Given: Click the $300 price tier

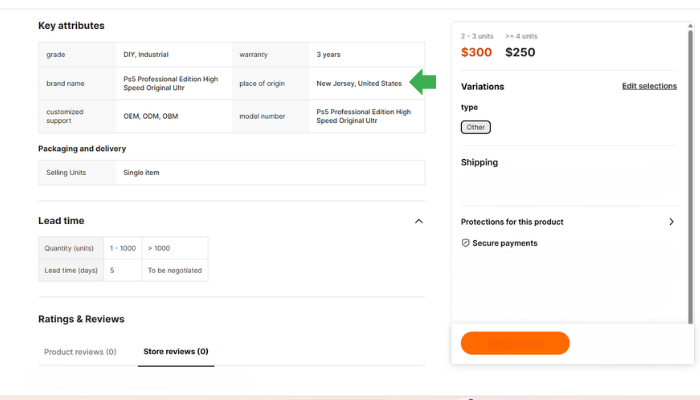Looking at the screenshot, I should pos(476,52).
